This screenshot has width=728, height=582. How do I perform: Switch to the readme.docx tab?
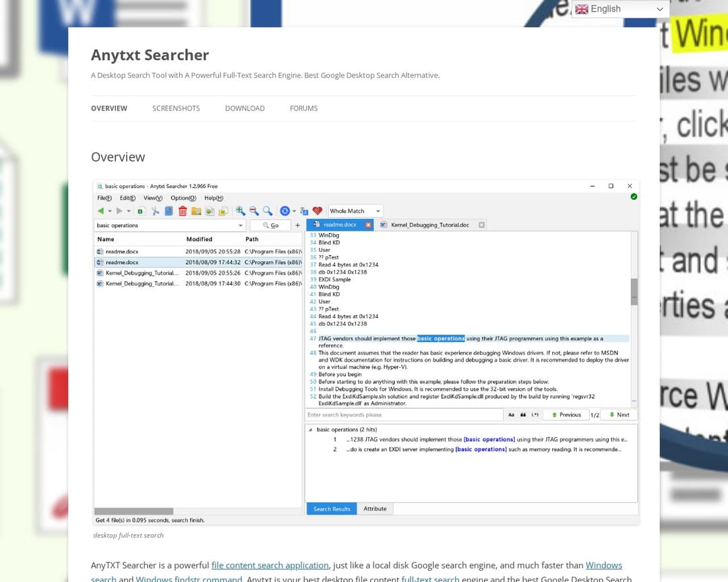point(340,224)
